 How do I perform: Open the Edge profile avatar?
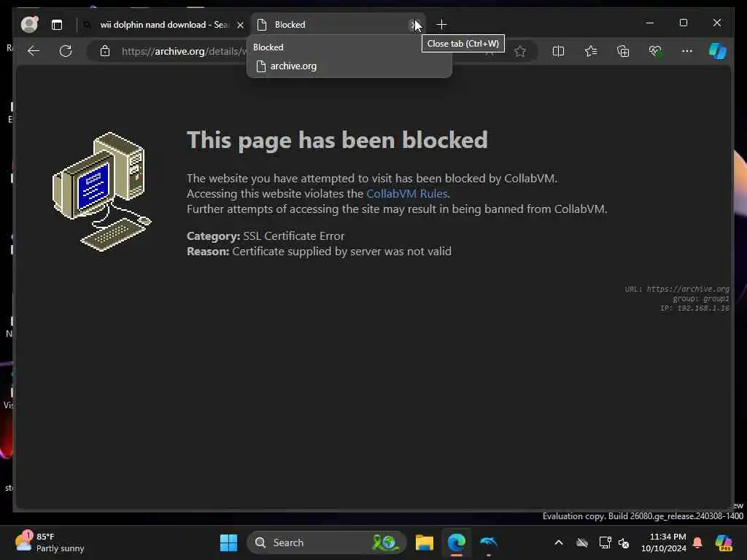click(x=29, y=24)
